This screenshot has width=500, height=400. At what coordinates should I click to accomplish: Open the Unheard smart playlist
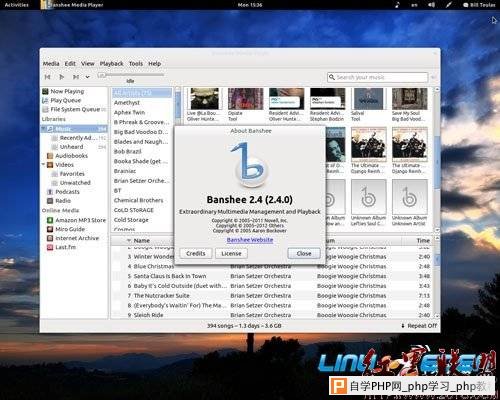[71, 147]
